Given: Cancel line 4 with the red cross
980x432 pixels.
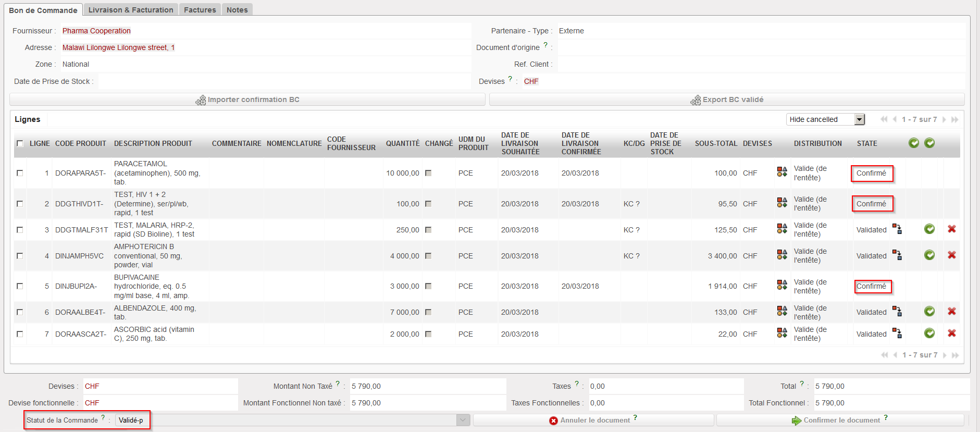Looking at the screenshot, I should [x=951, y=255].
